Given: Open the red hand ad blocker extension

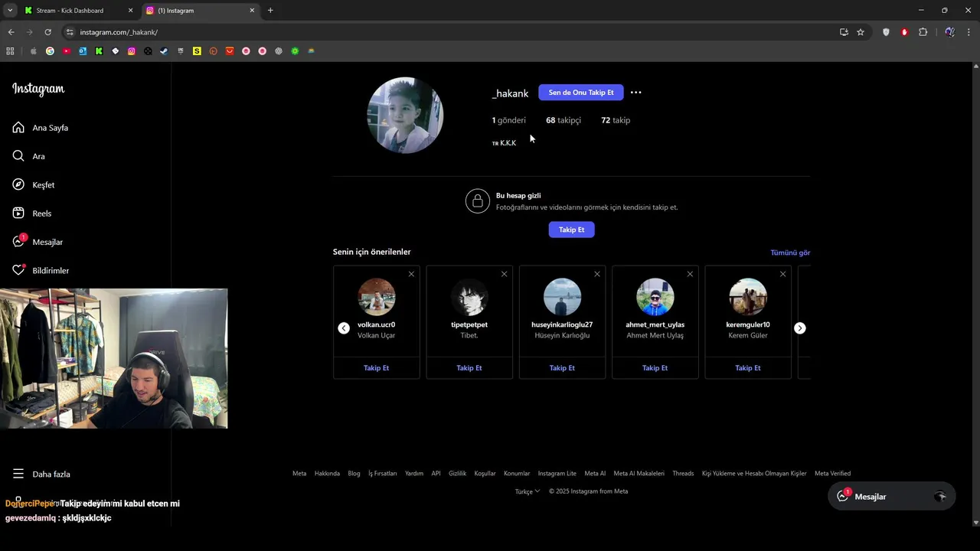Looking at the screenshot, I should click(x=904, y=32).
